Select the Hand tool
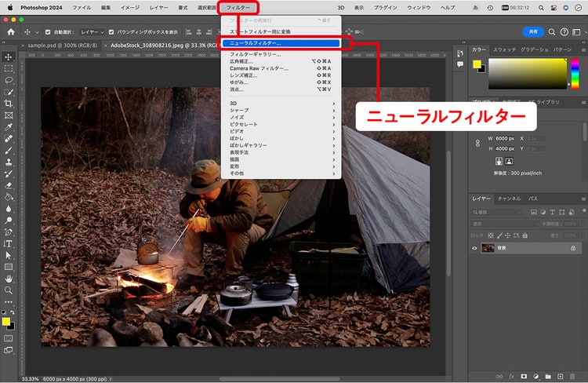 coord(9,279)
